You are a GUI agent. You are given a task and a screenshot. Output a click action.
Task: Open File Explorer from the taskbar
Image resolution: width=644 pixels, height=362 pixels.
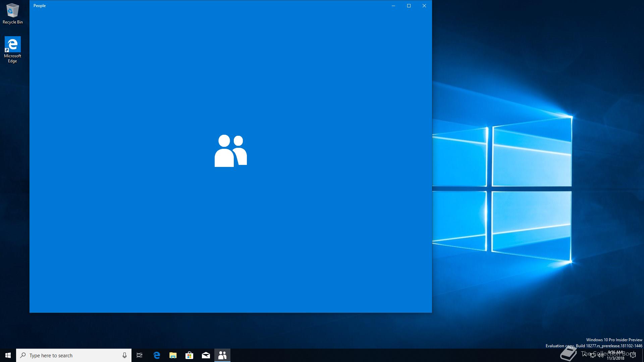coord(173,355)
